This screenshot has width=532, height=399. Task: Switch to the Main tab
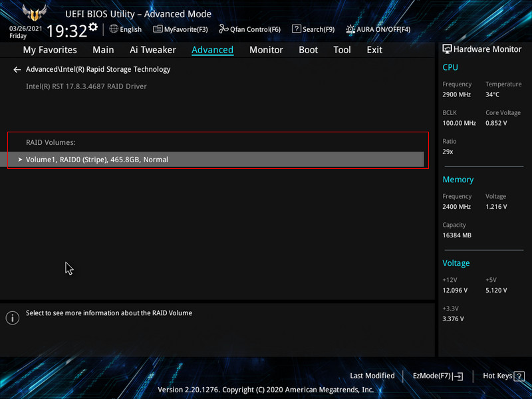tap(103, 50)
